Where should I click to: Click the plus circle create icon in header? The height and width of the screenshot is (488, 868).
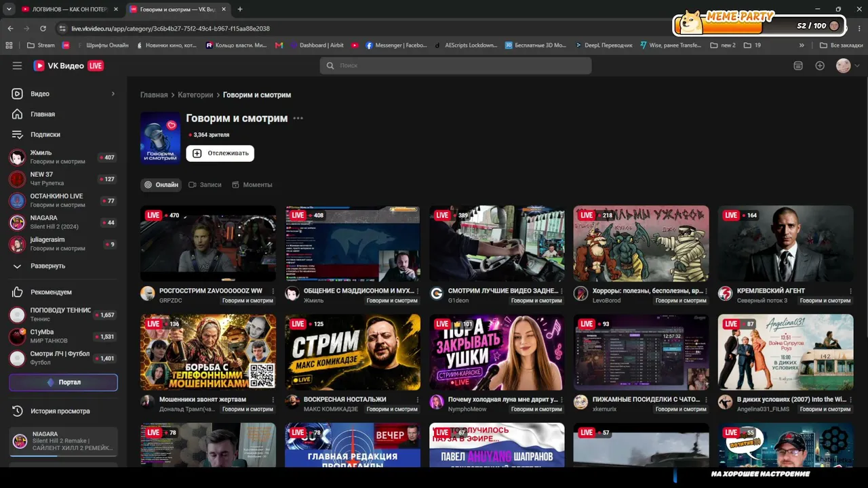coord(820,66)
